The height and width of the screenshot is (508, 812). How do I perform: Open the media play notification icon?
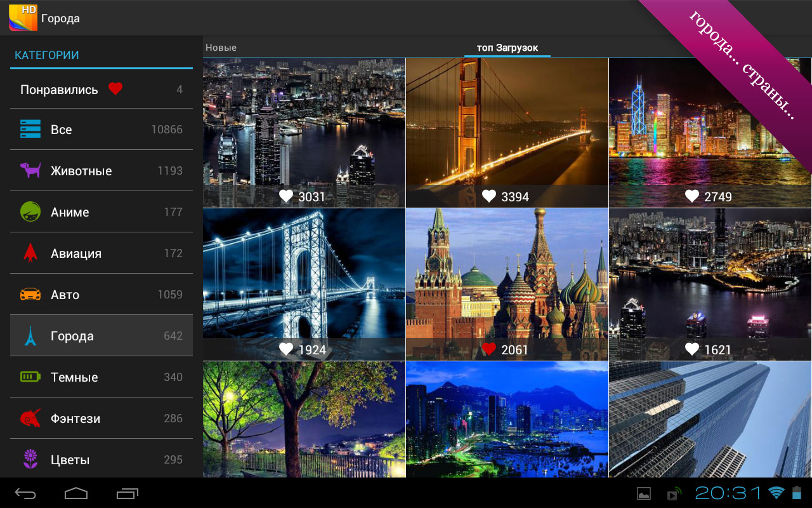click(674, 493)
